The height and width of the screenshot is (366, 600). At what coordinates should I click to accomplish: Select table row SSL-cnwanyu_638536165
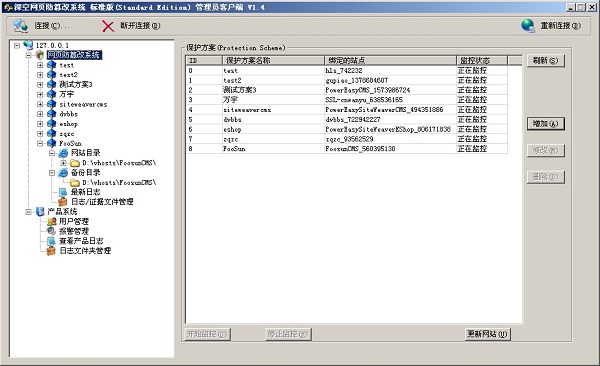pos(347,100)
